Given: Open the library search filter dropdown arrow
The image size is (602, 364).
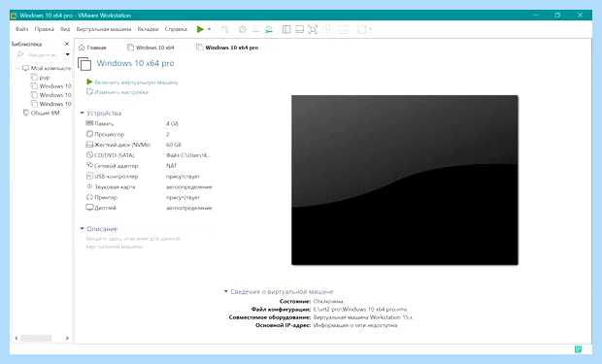Looking at the screenshot, I should click(x=68, y=54).
